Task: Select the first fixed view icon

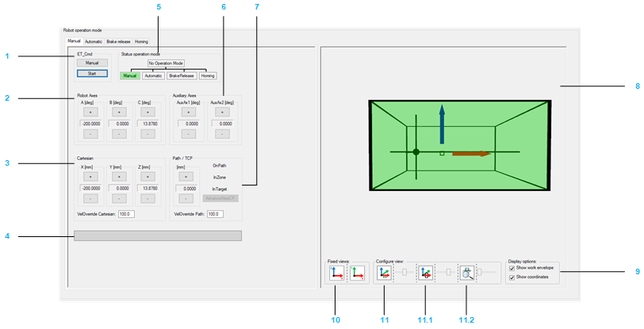Action: coord(336,274)
